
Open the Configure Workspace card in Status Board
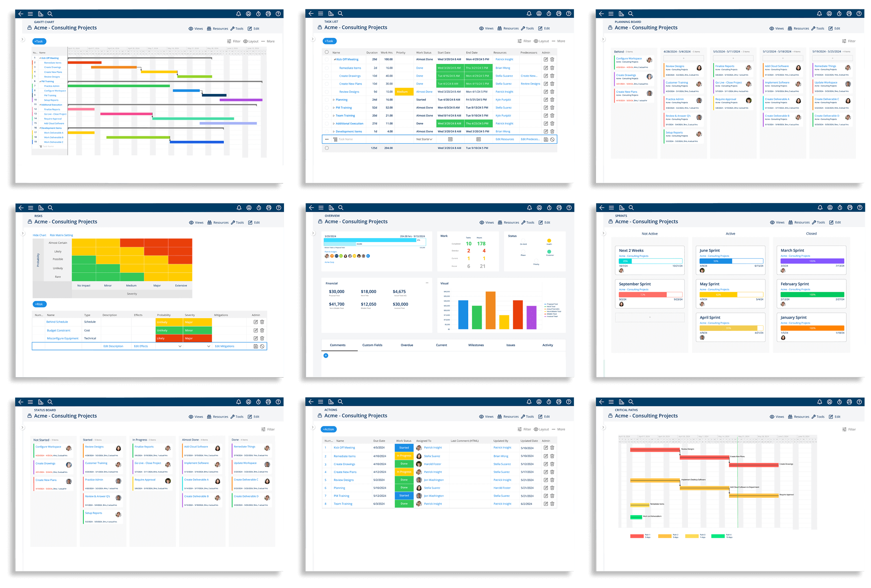click(x=53, y=451)
